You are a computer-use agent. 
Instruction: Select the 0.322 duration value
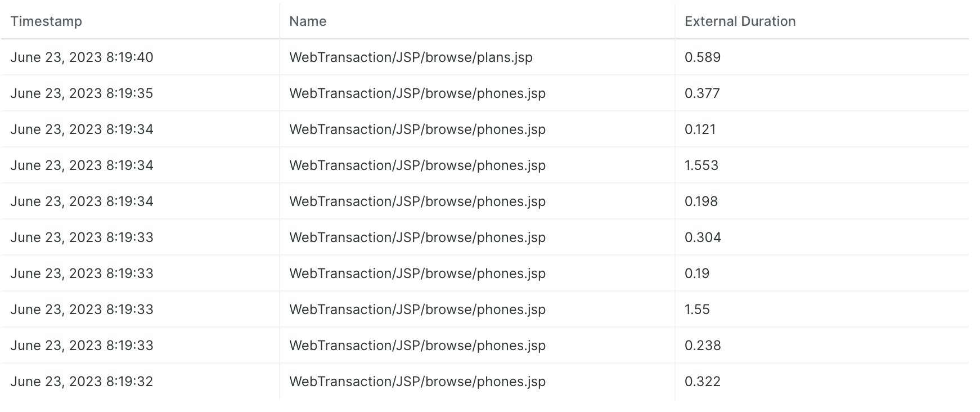[x=703, y=382]
